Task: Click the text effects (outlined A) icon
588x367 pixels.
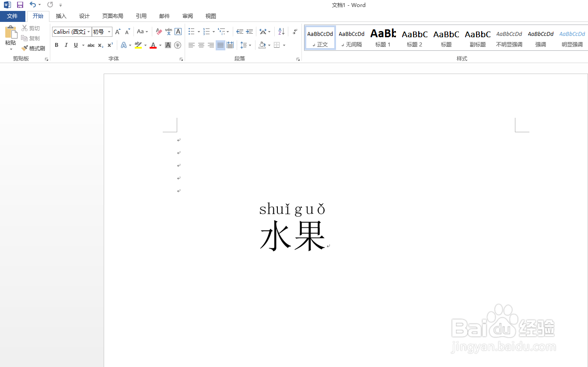Action: (x=124, y=45)
